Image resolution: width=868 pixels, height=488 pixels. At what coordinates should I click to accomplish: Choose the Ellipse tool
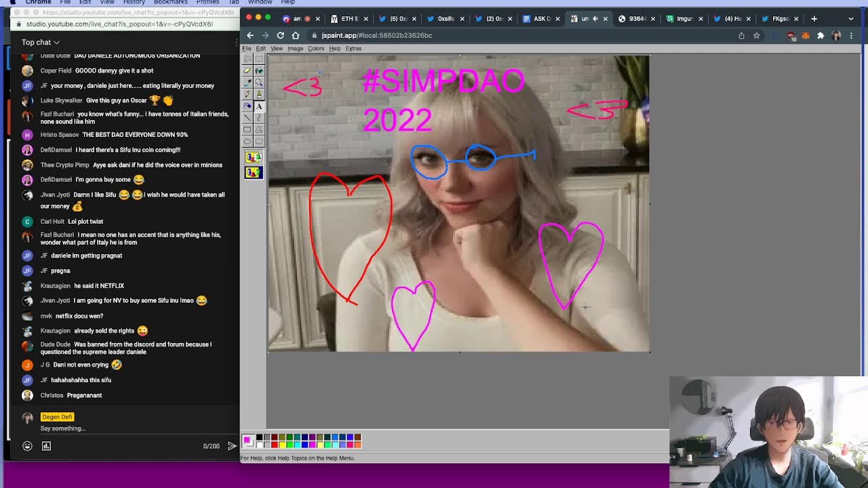[x=248, y=141]
